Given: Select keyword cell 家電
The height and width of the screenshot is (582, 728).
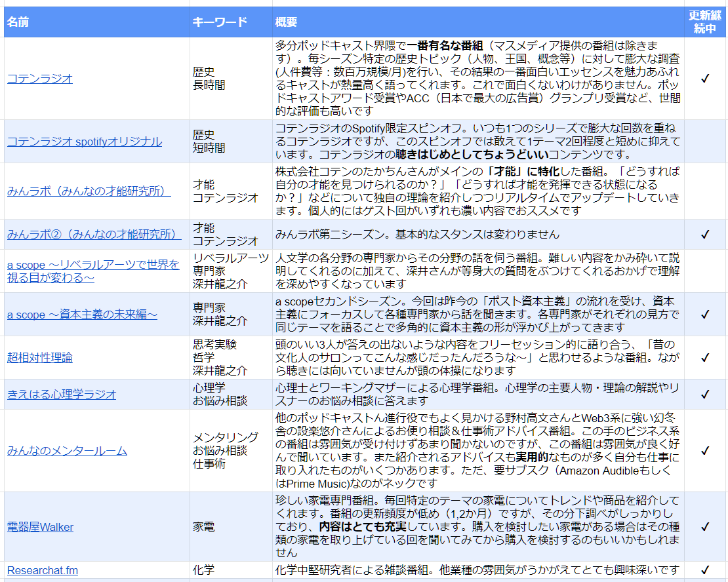Looking at the screenshot, I should click(231, 527).
